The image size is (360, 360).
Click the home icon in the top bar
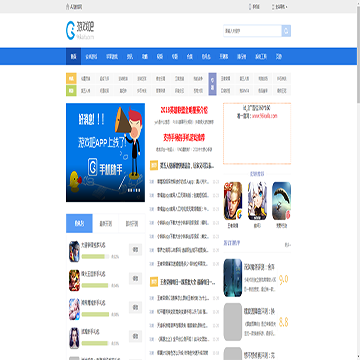68,7
